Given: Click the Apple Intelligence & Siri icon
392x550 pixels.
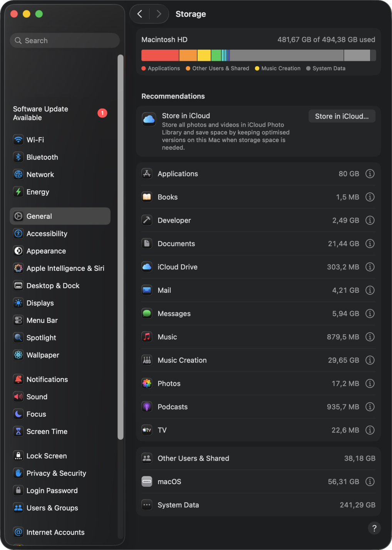Looking at the screenshot, I should coord(18,268).
